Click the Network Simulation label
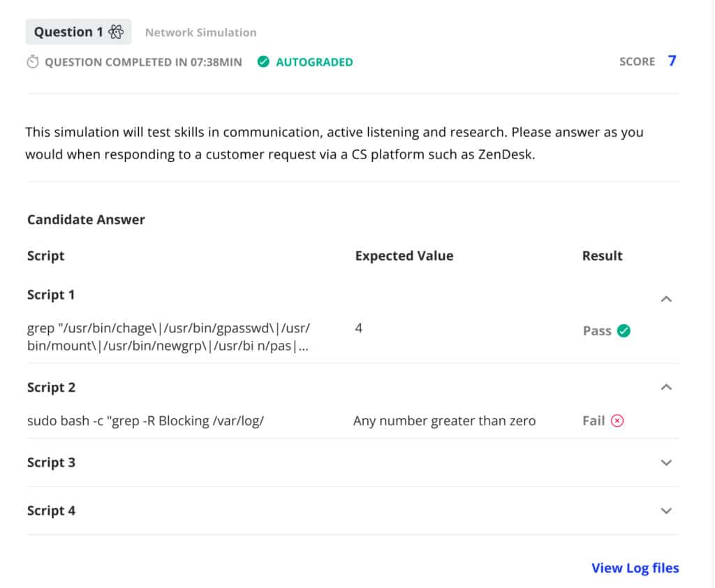The height and width of the screenshot is (588, 715). pos(200,32)
